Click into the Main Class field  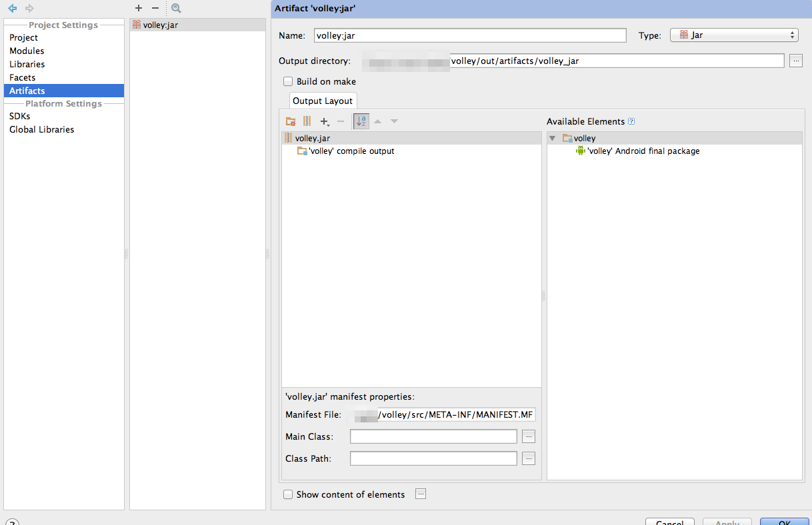(x=433, y=437)
